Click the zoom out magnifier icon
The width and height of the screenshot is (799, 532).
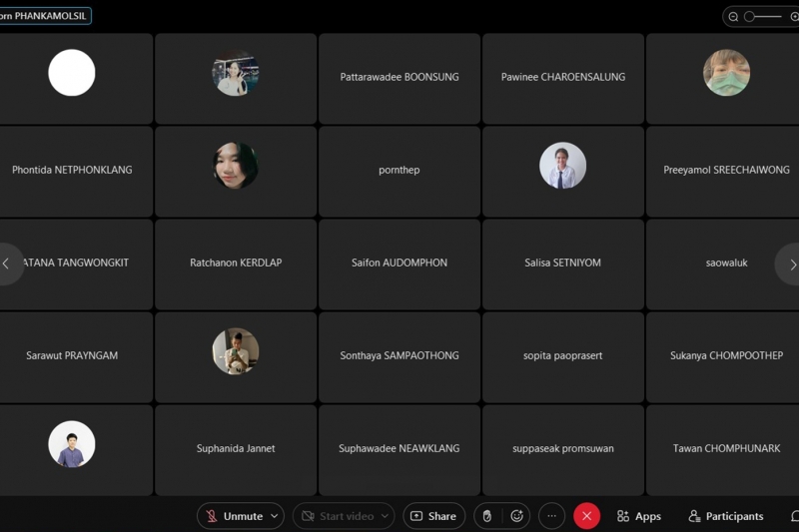coord(733,17)
